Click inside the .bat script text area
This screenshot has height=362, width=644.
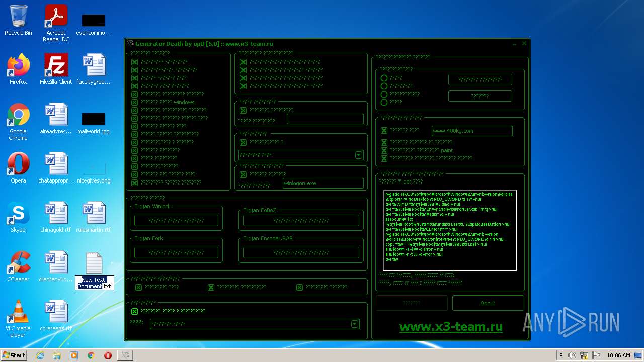[x=450, y=230]
